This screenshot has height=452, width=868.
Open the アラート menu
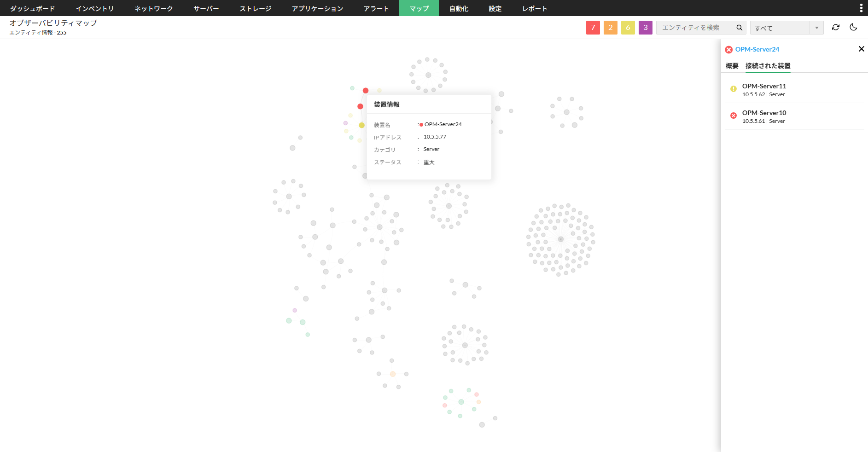coord(376,8)
